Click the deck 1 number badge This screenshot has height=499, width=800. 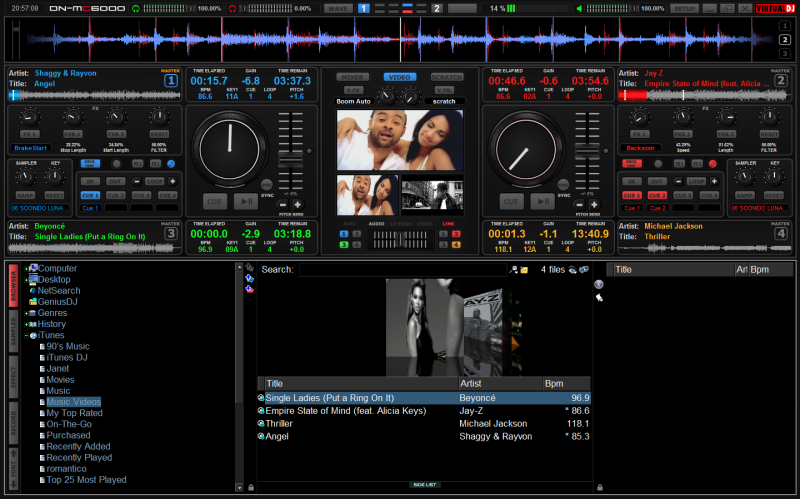pos(171,81)
